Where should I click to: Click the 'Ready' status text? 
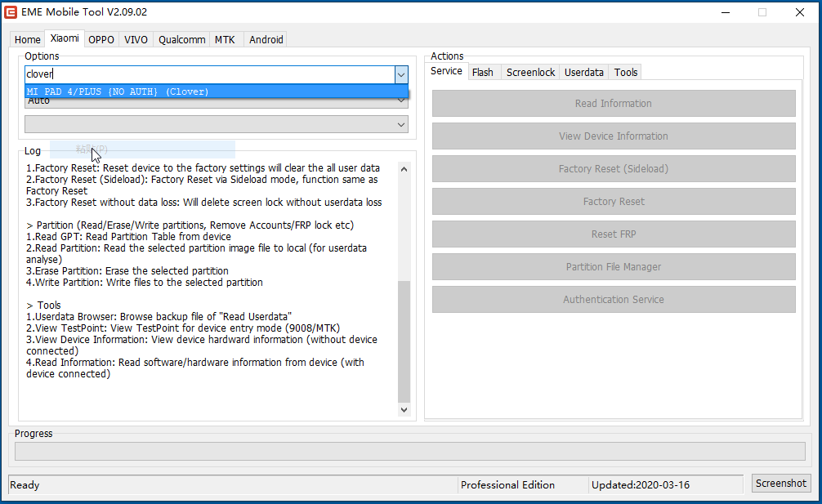pyautogui.click(x=25, y=485)
